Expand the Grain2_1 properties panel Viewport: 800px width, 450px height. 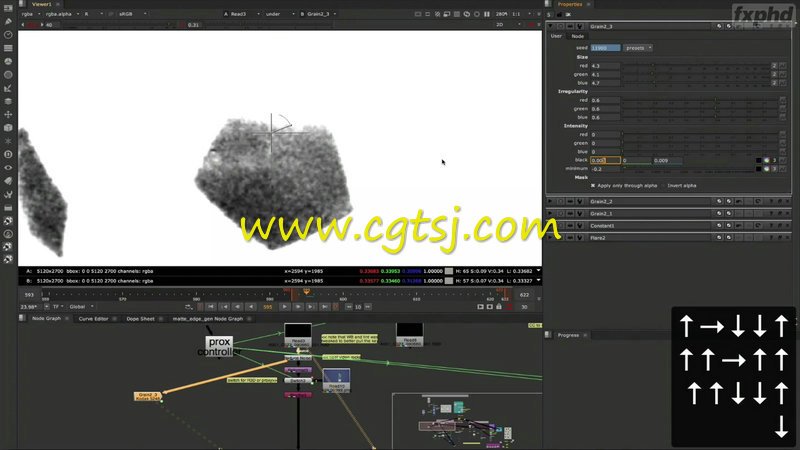click(x=550, y=214)
